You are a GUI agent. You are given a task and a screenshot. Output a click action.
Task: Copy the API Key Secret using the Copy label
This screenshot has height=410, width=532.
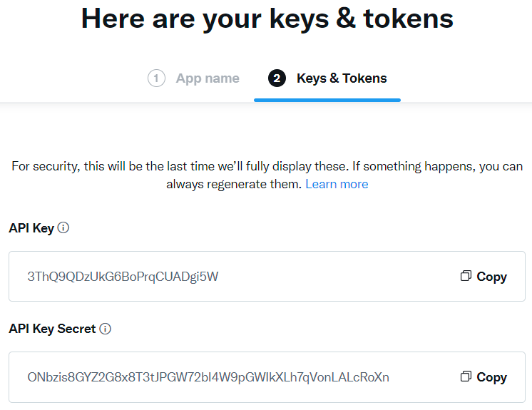[x=491, y=377]
